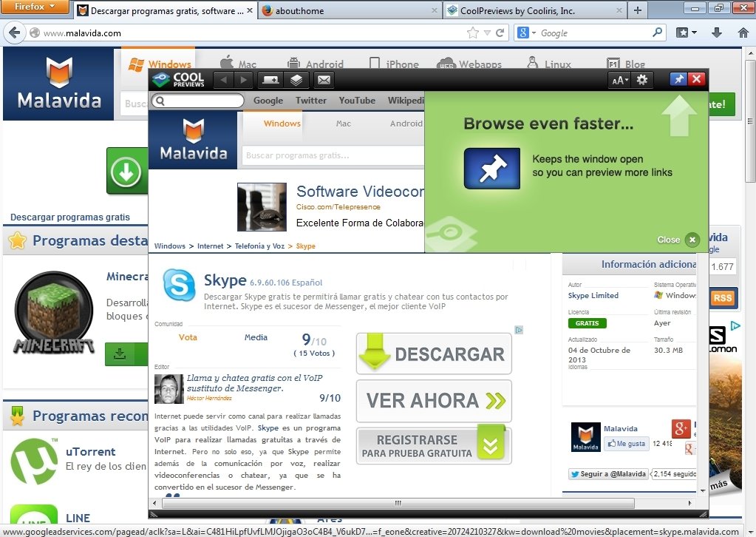Bookmark this page with the star icon
The width and height of the screenshot is (756, 537).
pos(473,33)
